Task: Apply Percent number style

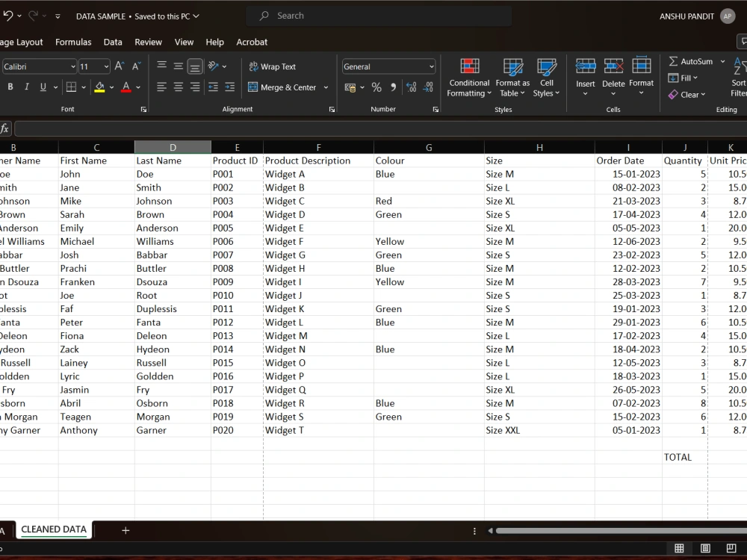Action: tap(376, 87)
